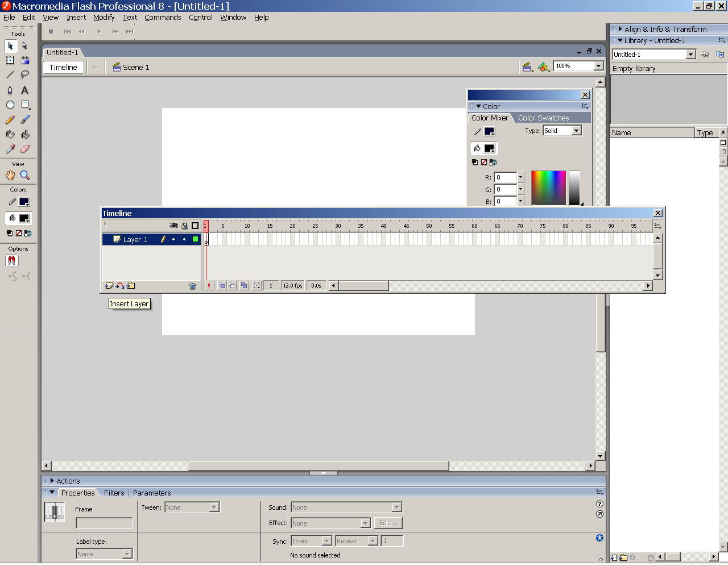
Task: Select the Text tool
Action: (x=25, y=90)
